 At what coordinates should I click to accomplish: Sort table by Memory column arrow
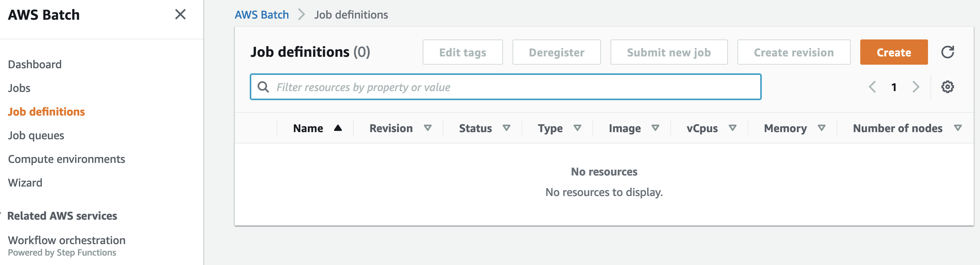822,128
